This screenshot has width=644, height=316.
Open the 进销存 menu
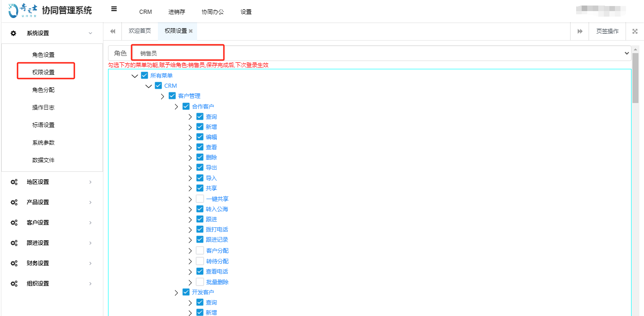pyautogui.click(x=177, y=12)
